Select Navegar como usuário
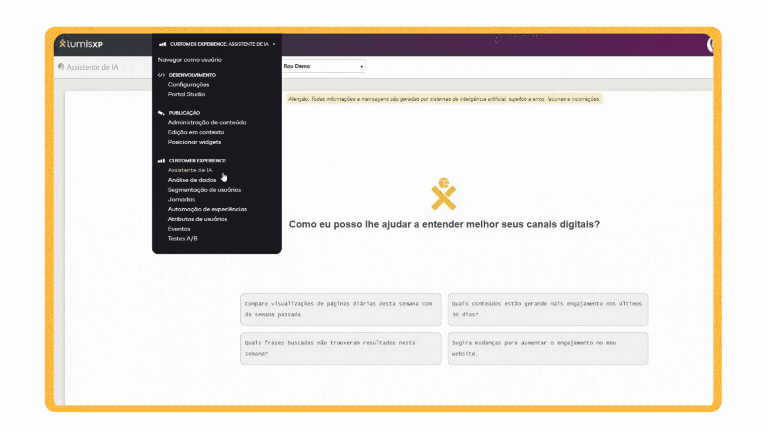Image resolution: width=768 pixels, height=432 pixels. click(x=190, y=60)
